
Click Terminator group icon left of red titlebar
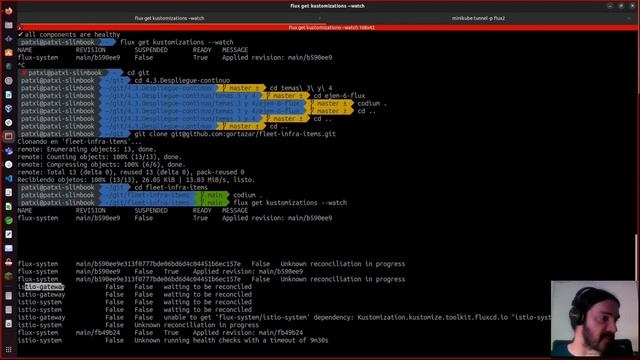[x=20, y=28]
